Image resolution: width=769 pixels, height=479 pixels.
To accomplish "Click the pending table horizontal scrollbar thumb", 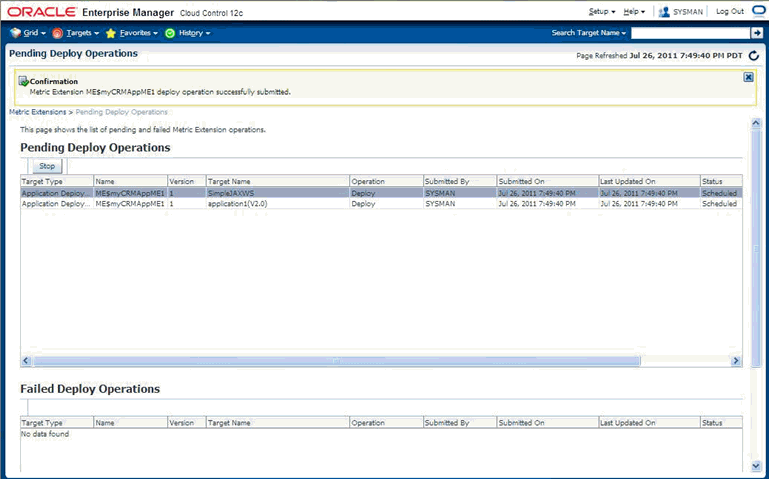I will (336, 361).
